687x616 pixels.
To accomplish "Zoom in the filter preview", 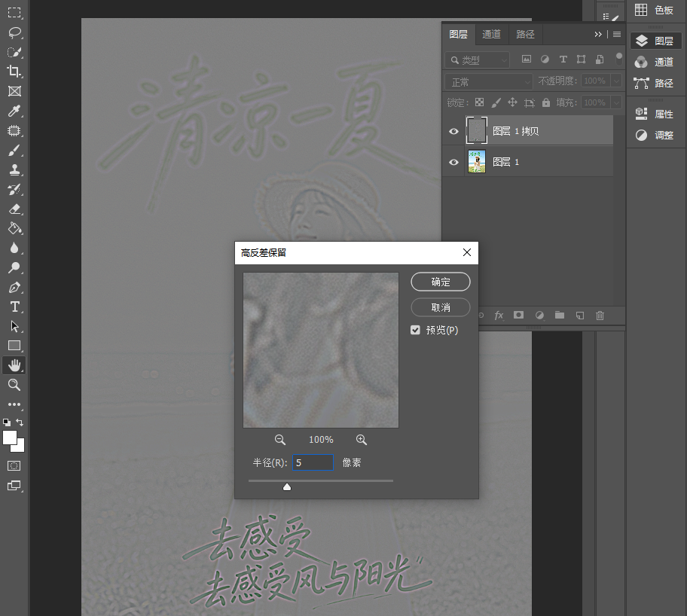I will click(x=362, y=440).
